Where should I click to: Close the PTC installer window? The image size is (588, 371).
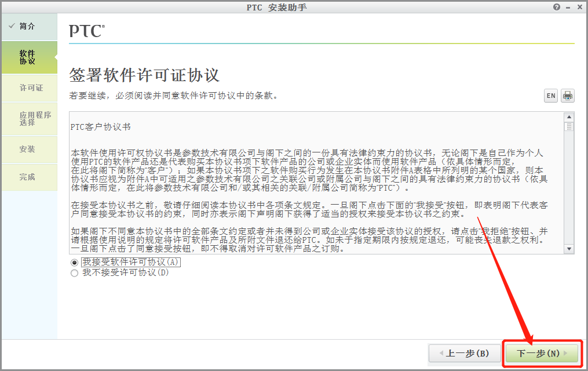(579, 7)
